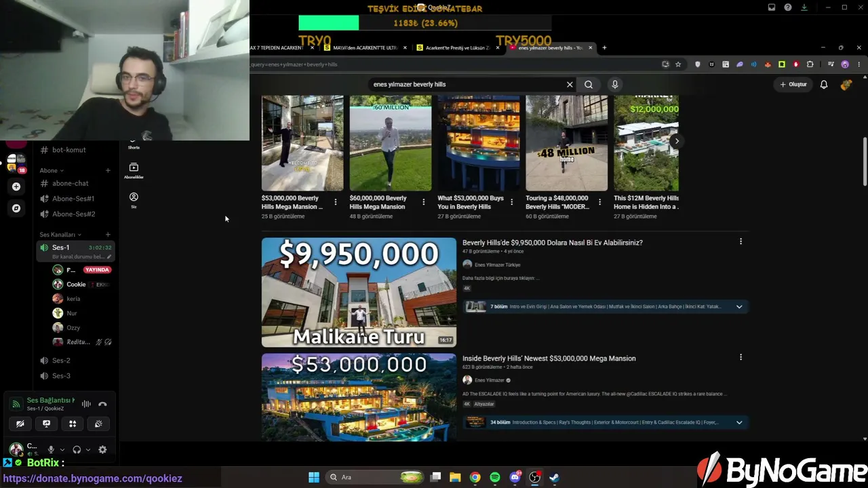Toggle Discord microphone mute
868x488 pixels.
tap(51, 449)
